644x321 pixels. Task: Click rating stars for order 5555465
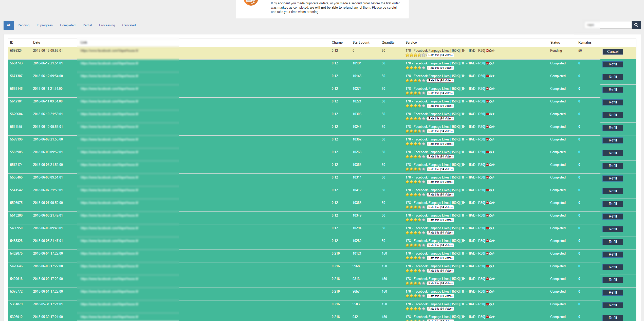pos(415,182)
